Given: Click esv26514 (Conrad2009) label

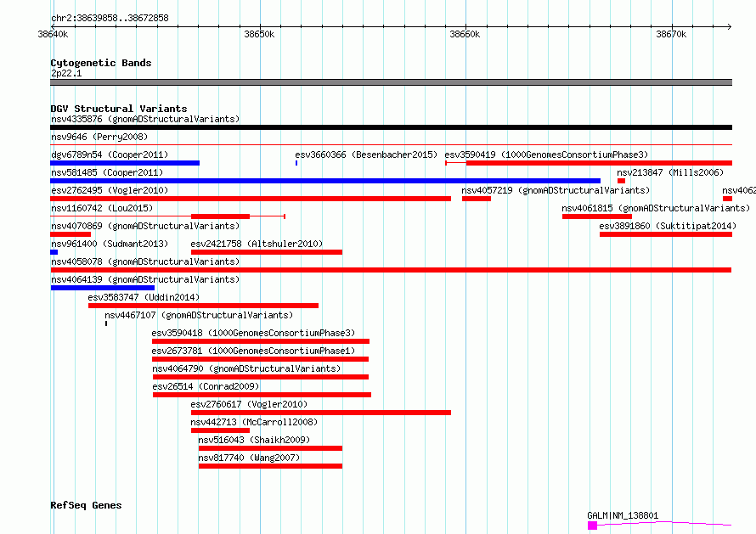Looking at the screenshot, I should click(x=206, y=386).
